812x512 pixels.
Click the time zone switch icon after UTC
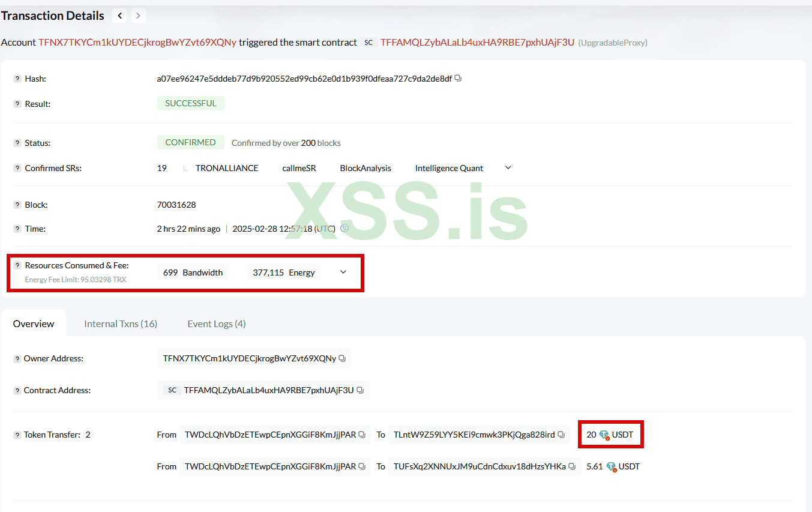pos(344,228)
